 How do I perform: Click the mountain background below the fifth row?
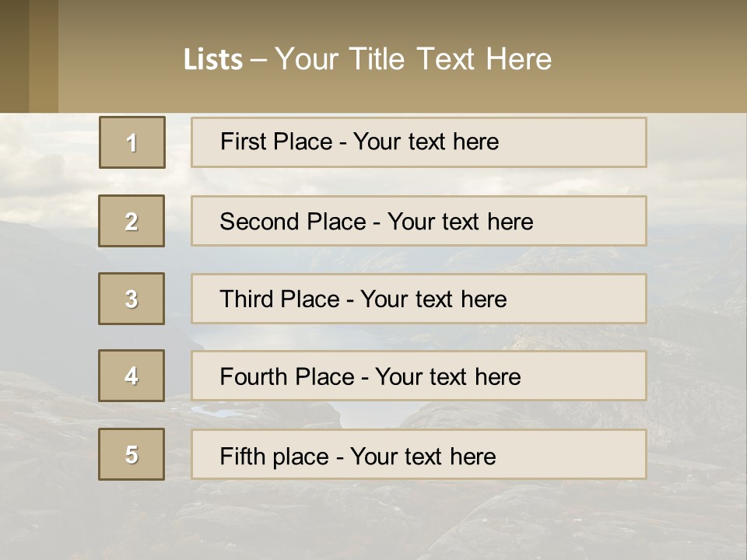(373, 521)
